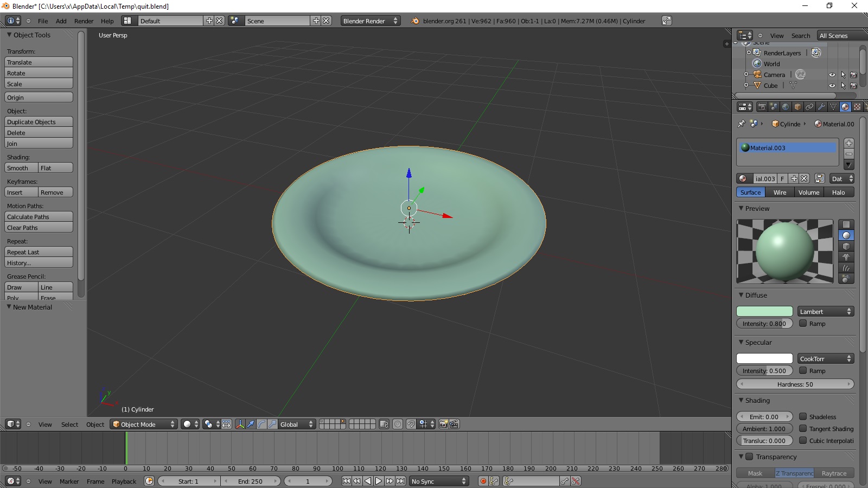Hide the Cube in the outliner
The height and width of the screenshot is (488, 868).
pos(833,86)
